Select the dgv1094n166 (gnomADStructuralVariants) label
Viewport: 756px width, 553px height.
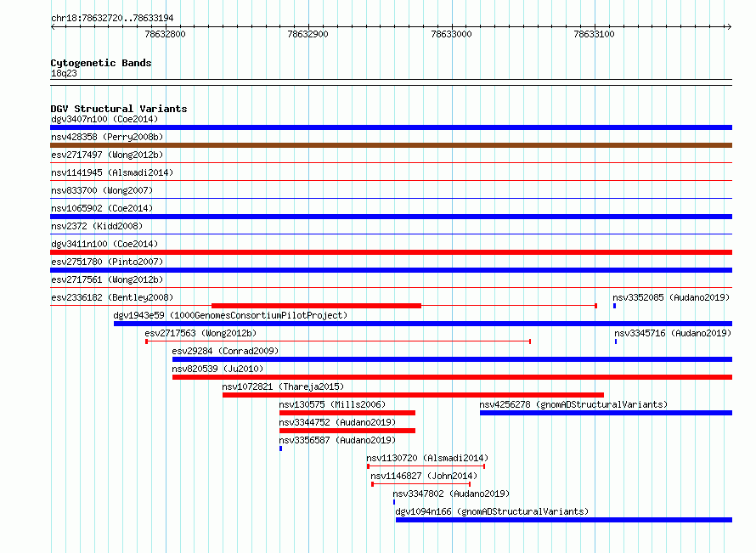point(492,511)
